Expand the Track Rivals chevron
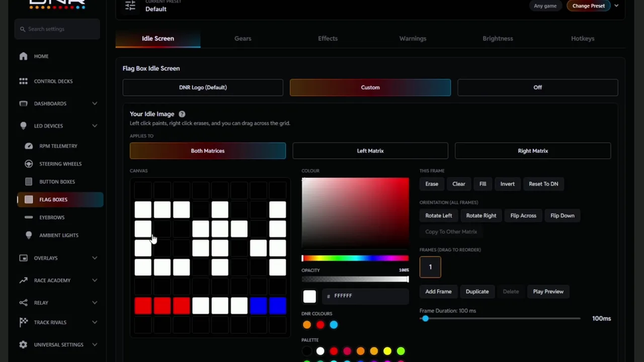The height and width of the screenshot is (362, 644). point(95,322)
